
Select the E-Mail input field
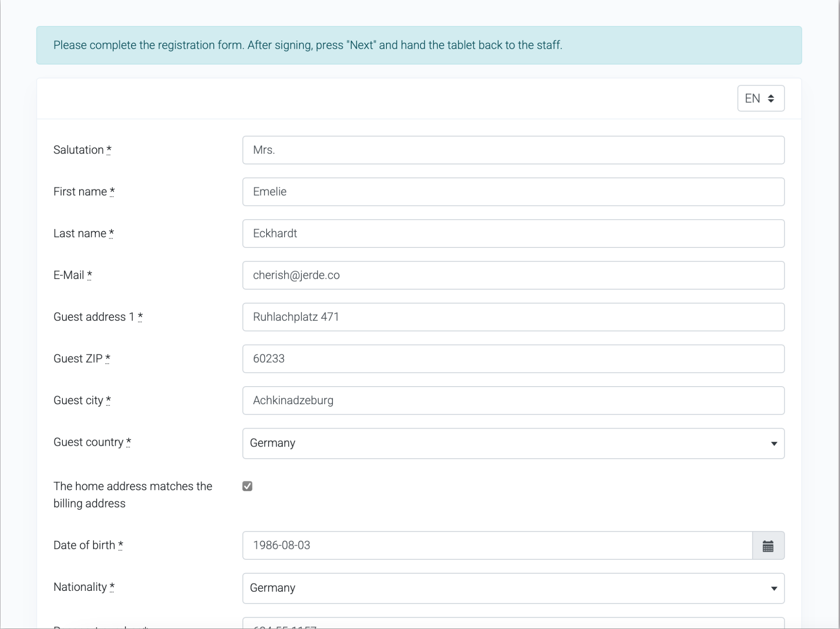tap(513, 275)
